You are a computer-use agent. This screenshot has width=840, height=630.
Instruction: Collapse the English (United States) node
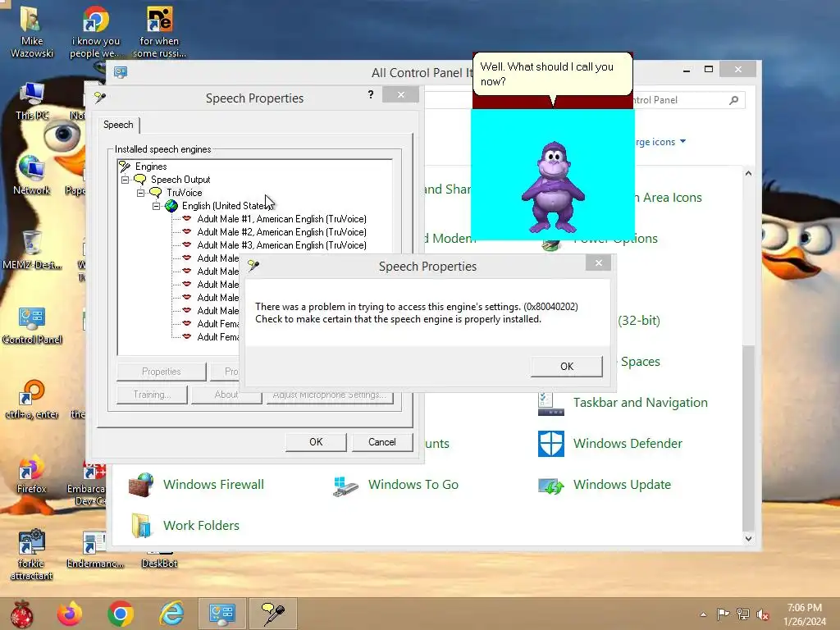[x=156, y=206]
